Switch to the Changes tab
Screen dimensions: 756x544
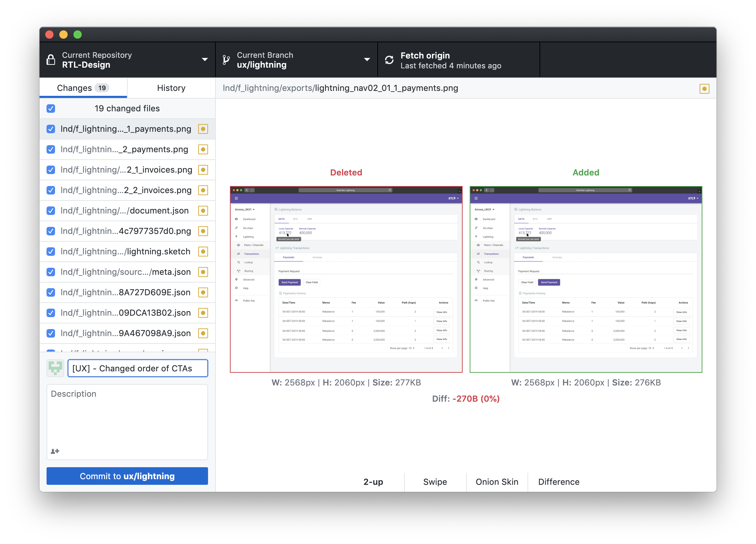point(83,88)
